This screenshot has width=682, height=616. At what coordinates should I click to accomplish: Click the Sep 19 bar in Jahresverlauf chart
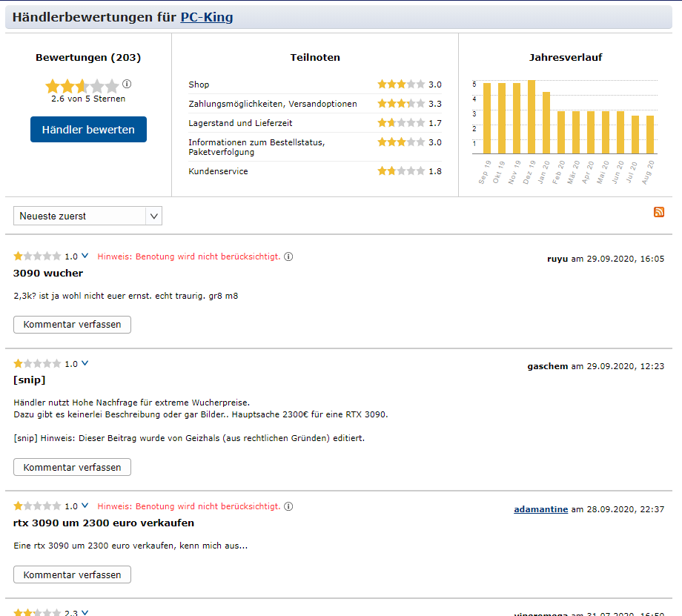point(487,119)
